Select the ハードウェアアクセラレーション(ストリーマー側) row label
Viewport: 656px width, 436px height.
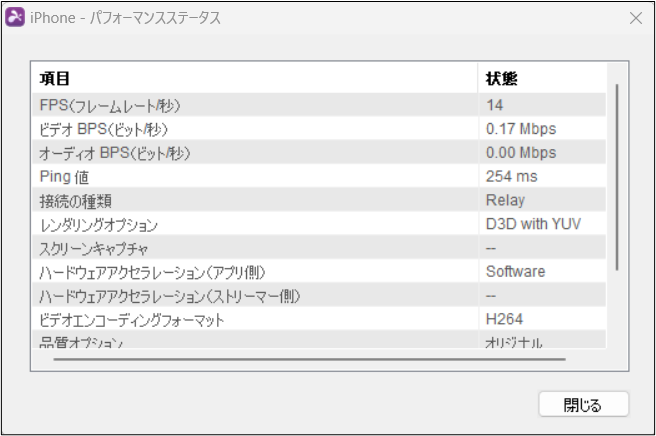[x=170, y=297]
